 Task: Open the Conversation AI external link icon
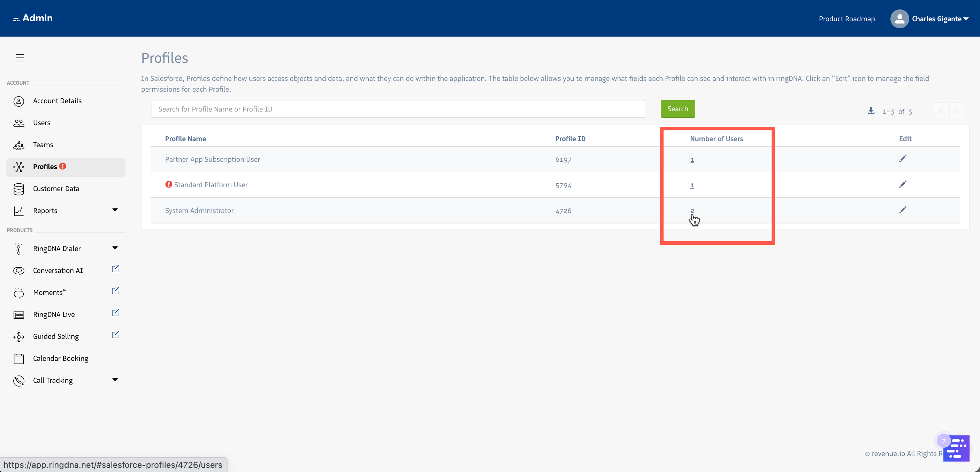pyautogui.click(x=116, y=269)
